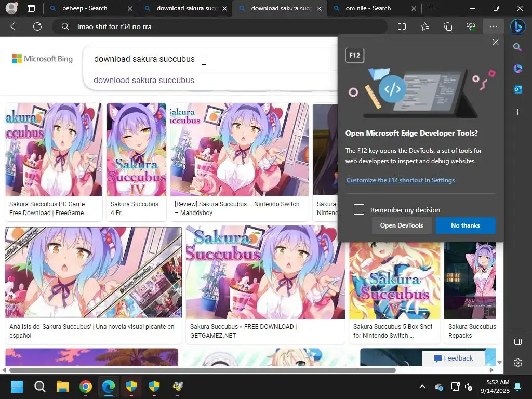The width and height of the screenshot is (532, 399).
Task: Open Google Chrome from taskbar
Action: pyautogui.click(x=86, y=387)
